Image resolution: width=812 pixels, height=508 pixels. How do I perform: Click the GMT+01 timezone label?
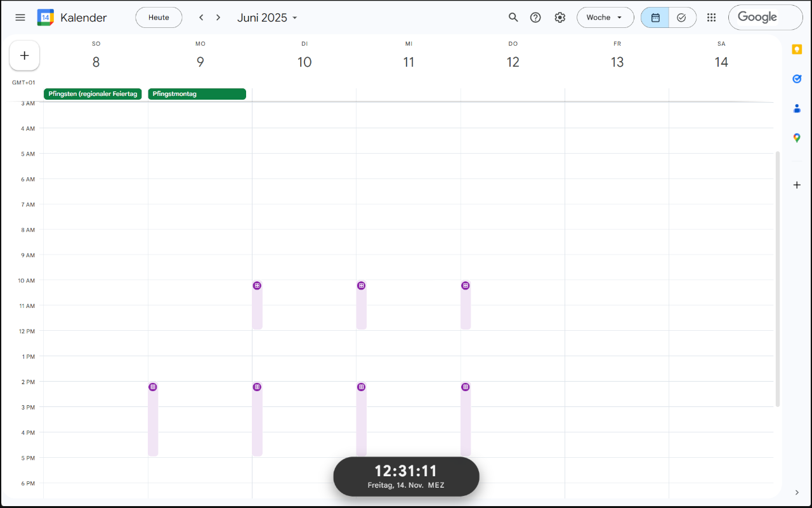click(23, 83)
